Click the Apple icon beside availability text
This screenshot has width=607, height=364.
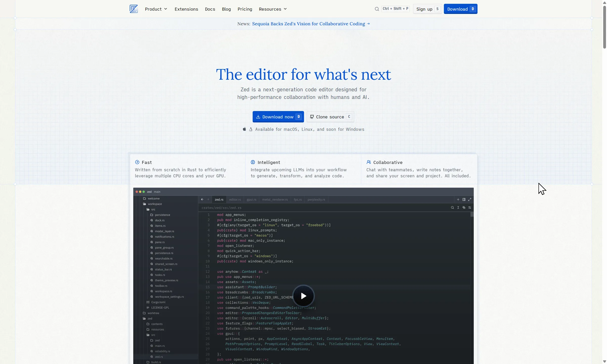click(x=244, y=129)
